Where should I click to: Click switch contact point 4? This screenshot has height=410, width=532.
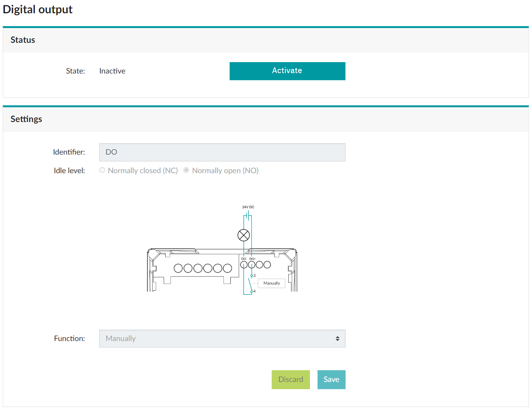click(x=252, y=291)
